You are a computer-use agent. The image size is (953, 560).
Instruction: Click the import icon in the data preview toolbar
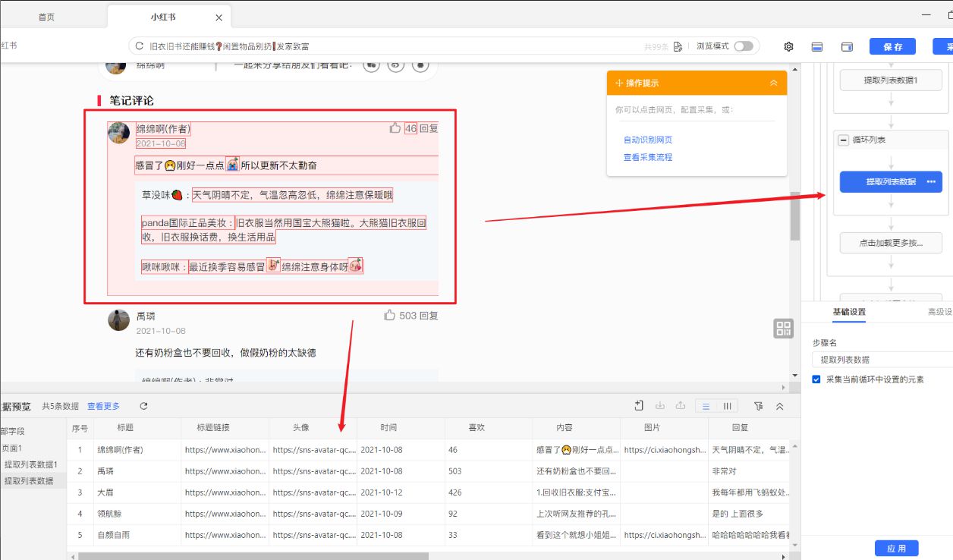click(661, 406)
